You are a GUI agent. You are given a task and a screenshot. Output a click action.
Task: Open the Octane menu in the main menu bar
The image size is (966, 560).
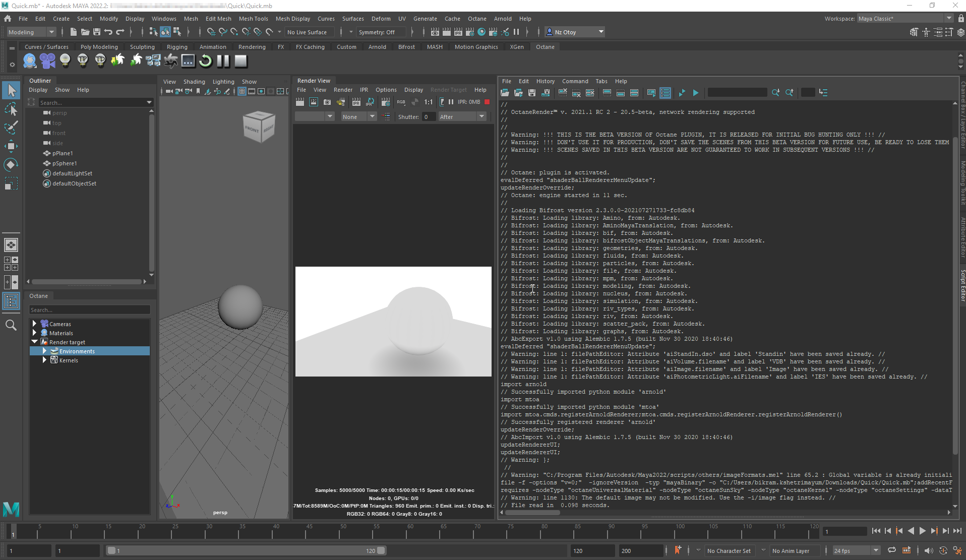[477, 19]
